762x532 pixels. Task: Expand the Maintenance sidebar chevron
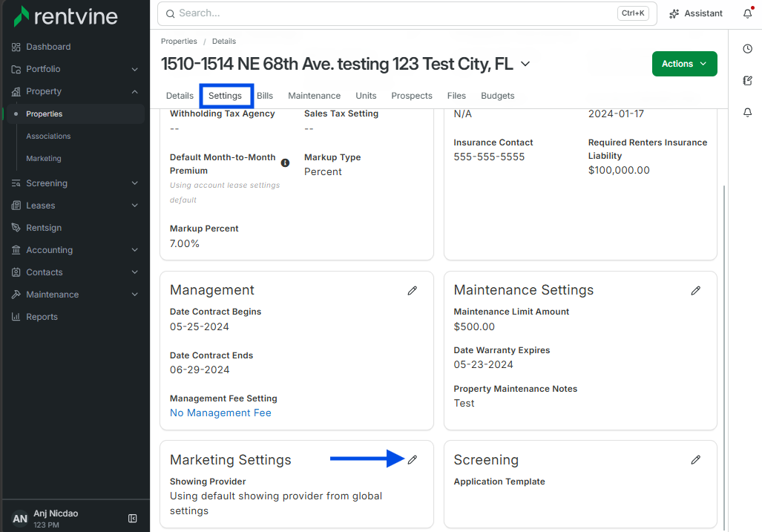pyautogui.click(x=134, y=295)
